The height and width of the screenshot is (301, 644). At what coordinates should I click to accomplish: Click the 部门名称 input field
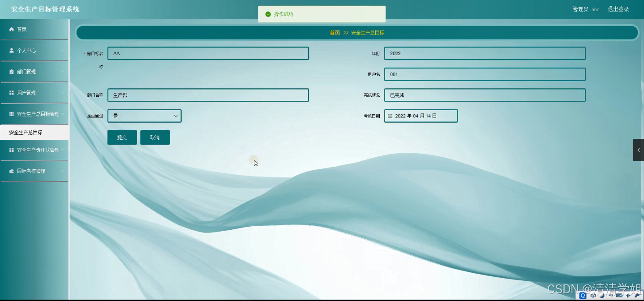tap(208, 95)
